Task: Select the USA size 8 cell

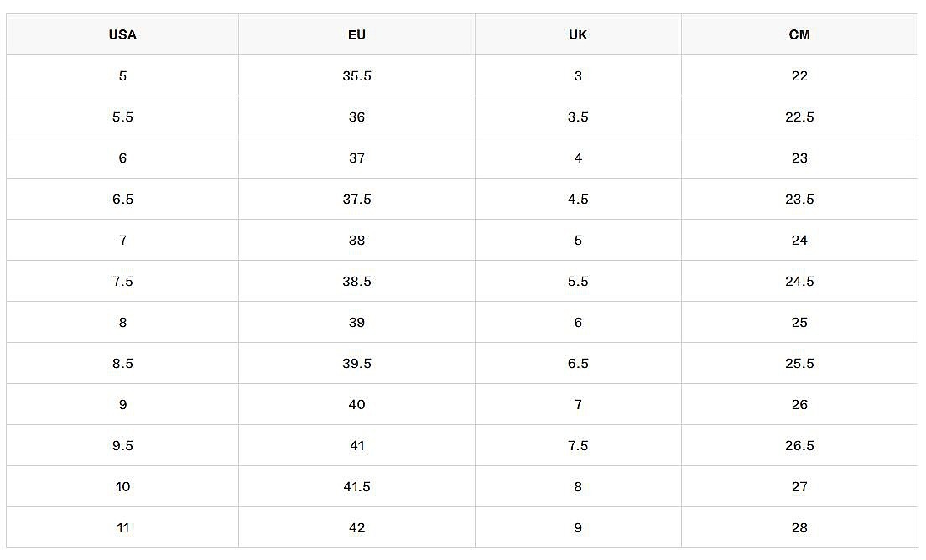Action: coord(122,322)
